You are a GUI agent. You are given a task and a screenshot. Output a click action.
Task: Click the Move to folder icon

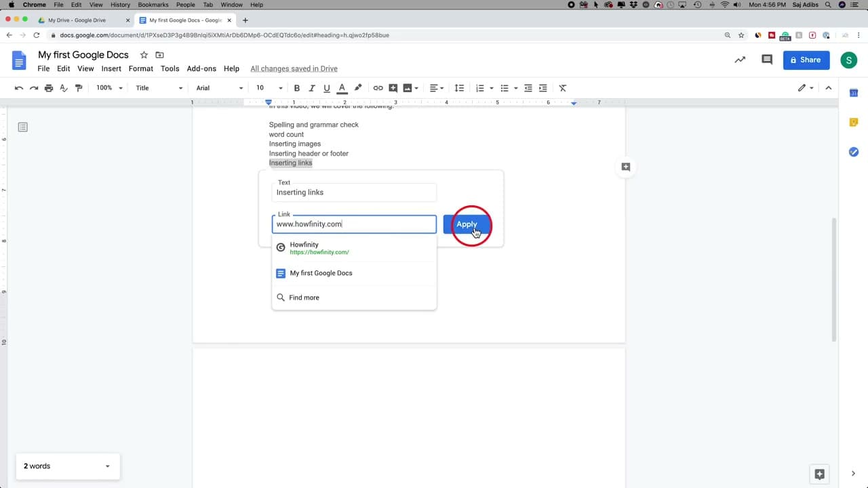pos(159,55)
